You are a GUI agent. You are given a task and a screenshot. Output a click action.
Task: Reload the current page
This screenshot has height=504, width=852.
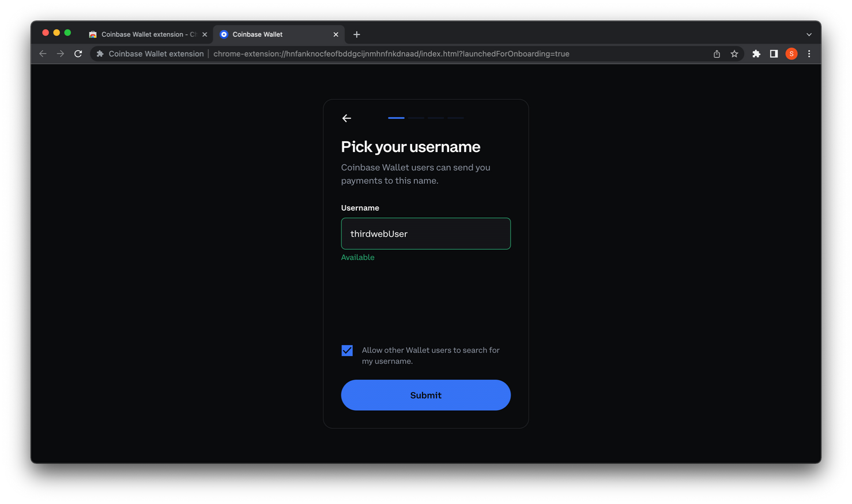tap(78, 54)
